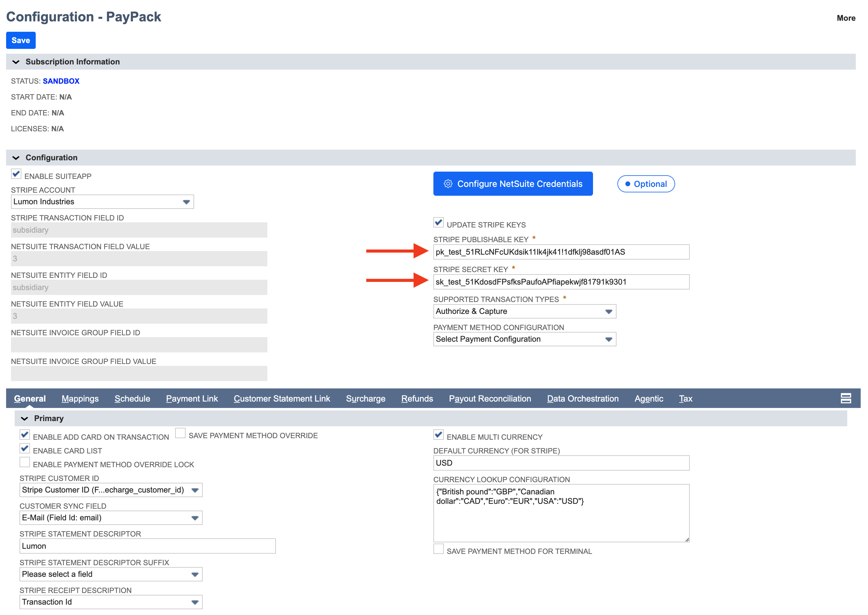Open Supported Transaction Types dropdown

pos(525,311)
